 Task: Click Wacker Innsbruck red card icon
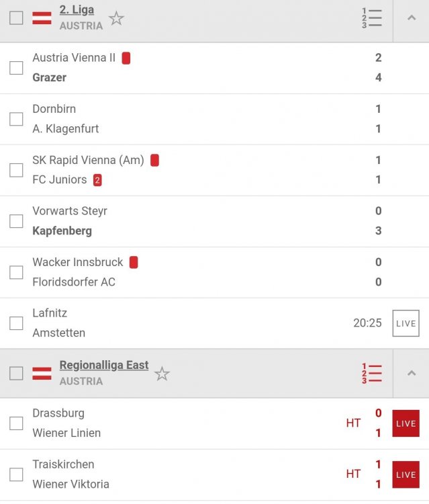point(134,262)
